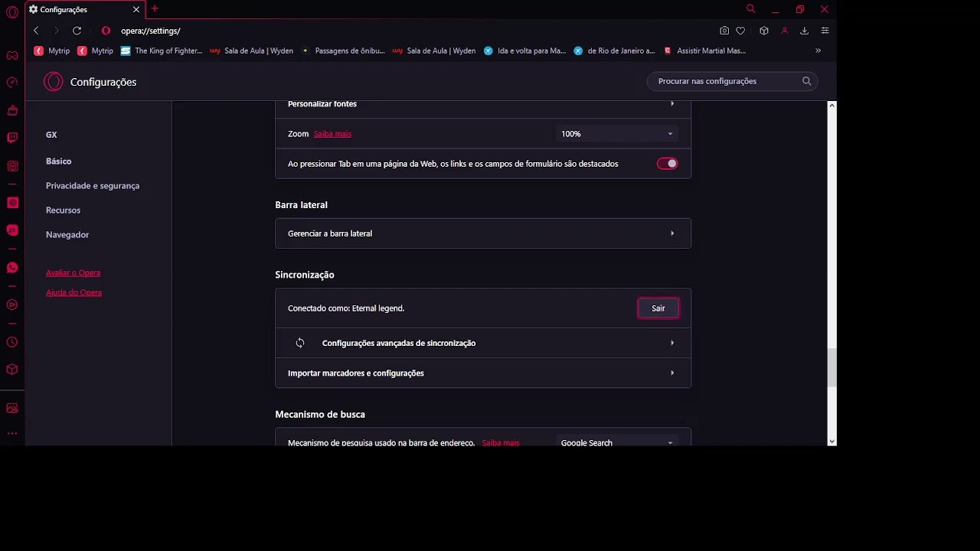Show more bookmarks with double chevron
The width and height of the screenshot is (980, 551).
pos(818,51)
